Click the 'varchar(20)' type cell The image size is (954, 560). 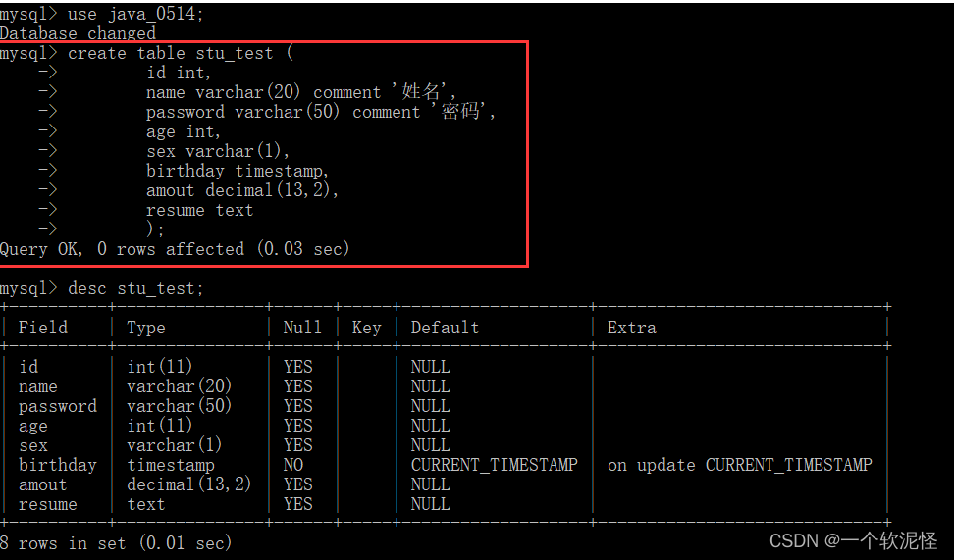tap(180, 386)
